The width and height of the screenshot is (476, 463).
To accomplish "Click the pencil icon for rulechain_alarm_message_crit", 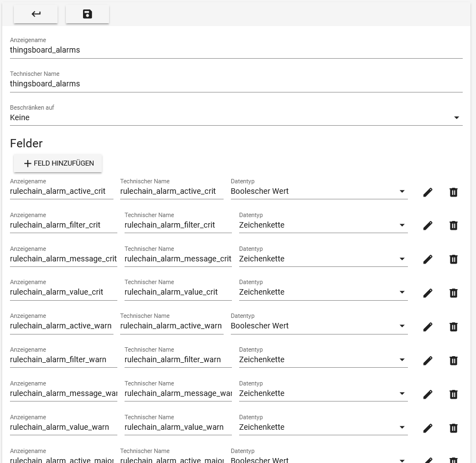I will (x=427, y=259).
